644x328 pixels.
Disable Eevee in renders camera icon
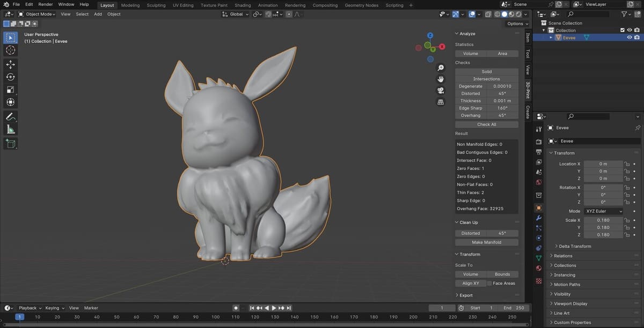pyautogui.click(x=636, y=38)
